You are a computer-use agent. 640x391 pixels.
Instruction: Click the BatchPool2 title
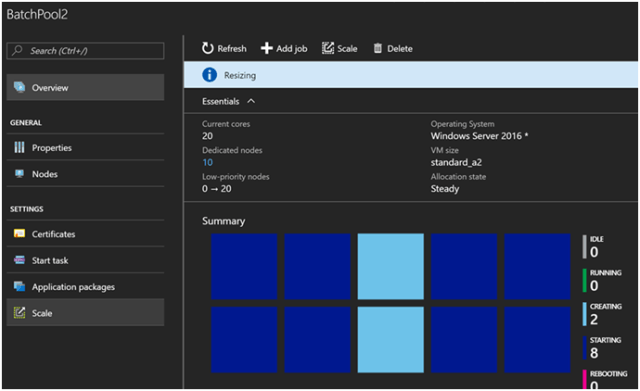pyautogui.click(x=37, y=14)
